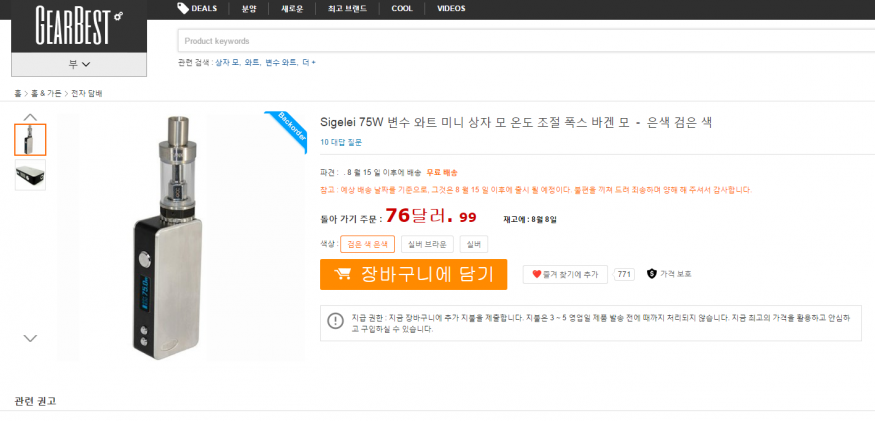875x421 pixels.
Task: Open the 10 대답 질문 link
Action: point(340,142)
